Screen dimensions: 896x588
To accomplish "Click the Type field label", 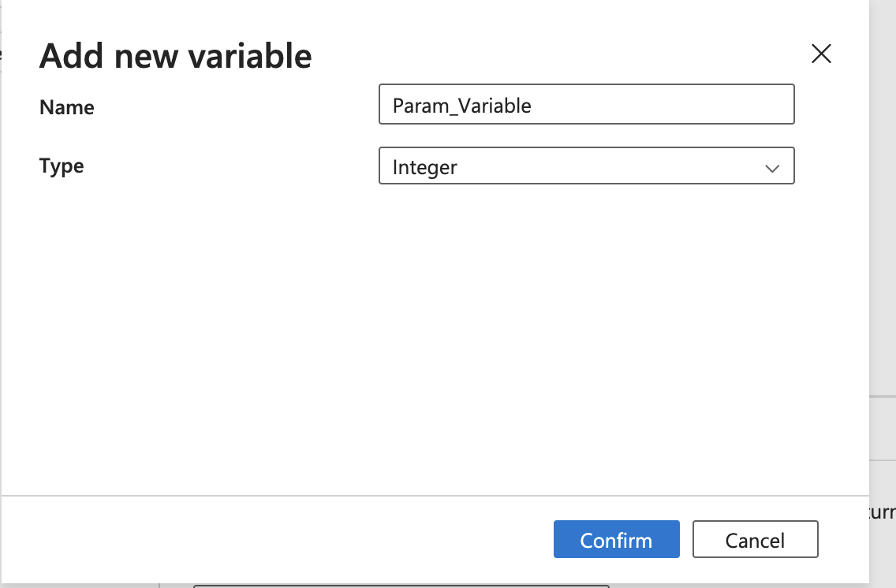I will (x=62, y=166).
